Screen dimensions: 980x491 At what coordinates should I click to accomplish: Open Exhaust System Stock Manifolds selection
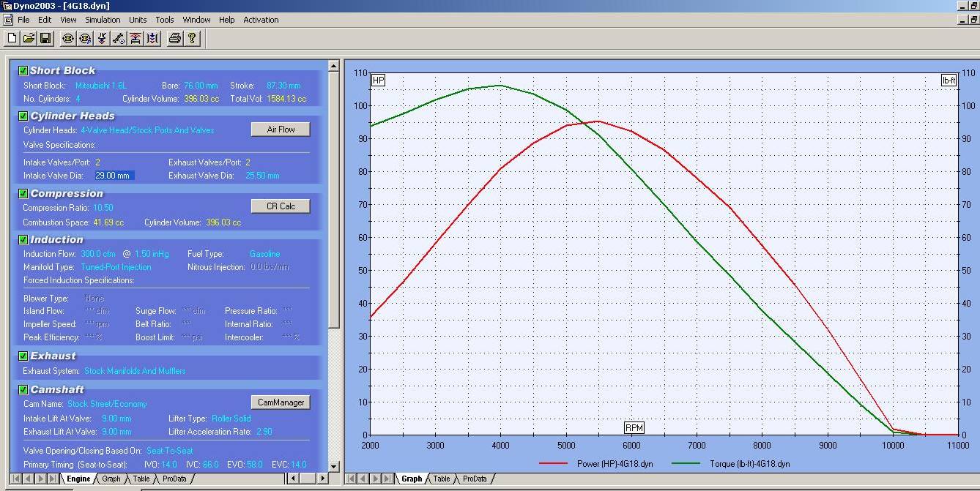(135, 371)
